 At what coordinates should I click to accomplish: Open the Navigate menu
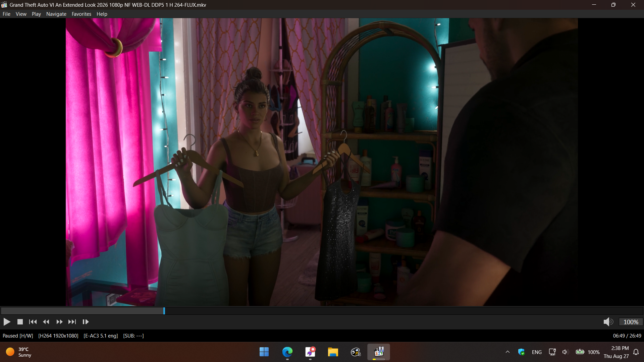click(x=56, y=14)
